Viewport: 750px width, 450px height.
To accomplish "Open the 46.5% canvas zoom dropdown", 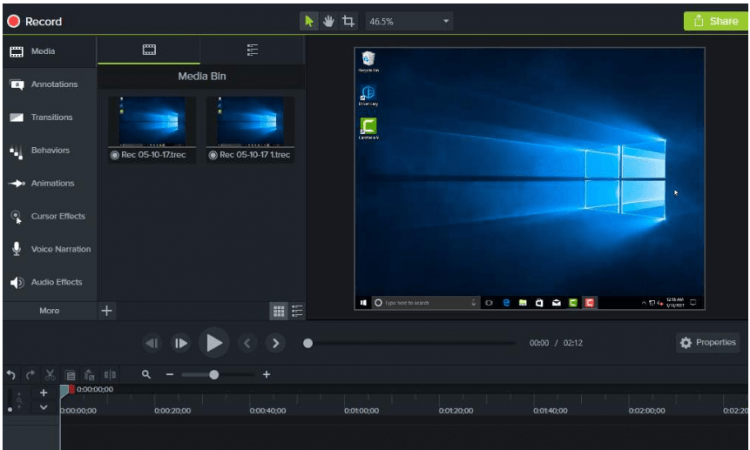I will tap(409, 22).
